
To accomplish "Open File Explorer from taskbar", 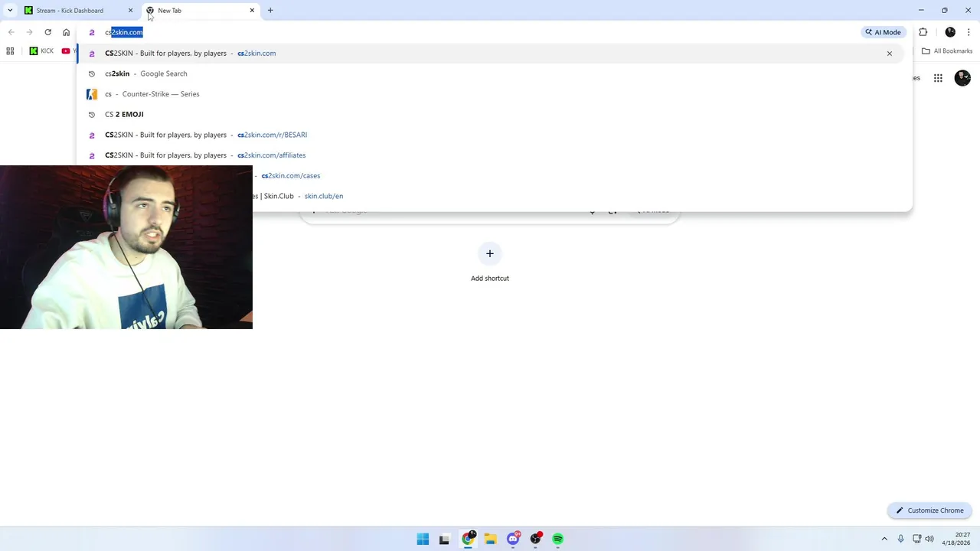I will tap(490, 539).
